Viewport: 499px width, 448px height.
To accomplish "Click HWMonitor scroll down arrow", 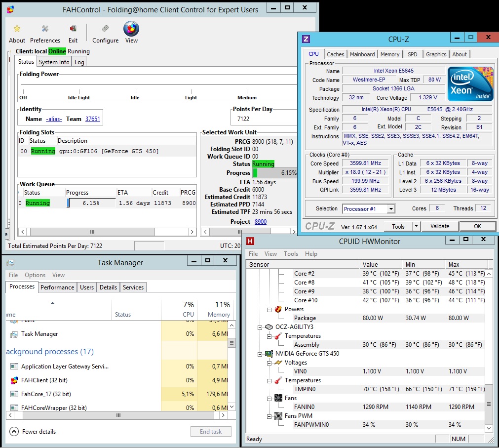I will pos(489,428).
